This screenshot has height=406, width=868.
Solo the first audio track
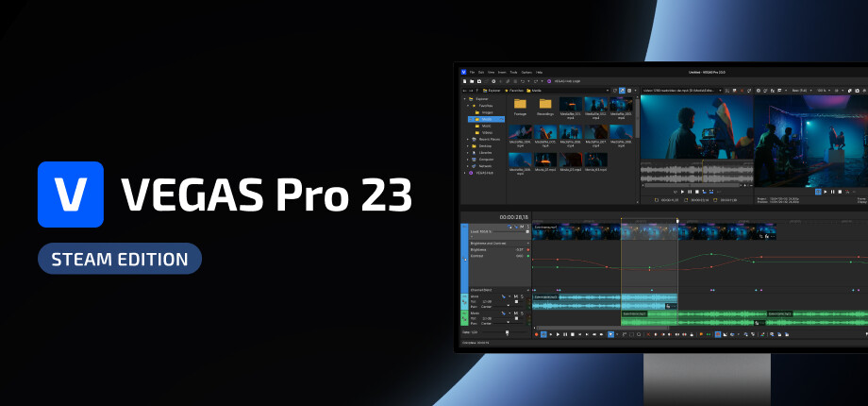coord(522,296)
